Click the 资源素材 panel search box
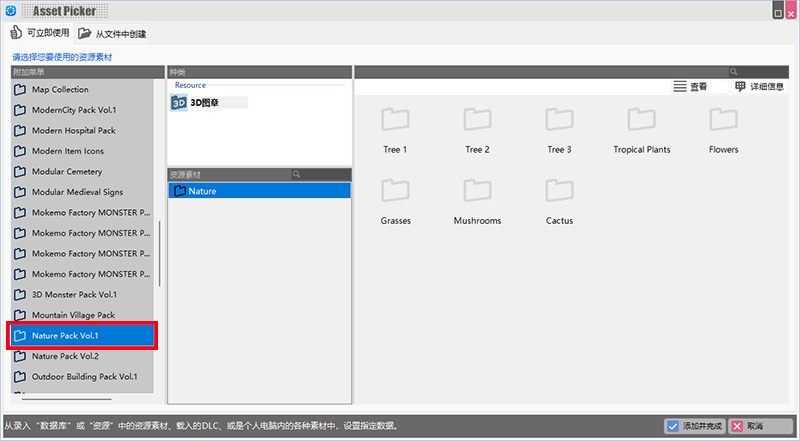 320,174
